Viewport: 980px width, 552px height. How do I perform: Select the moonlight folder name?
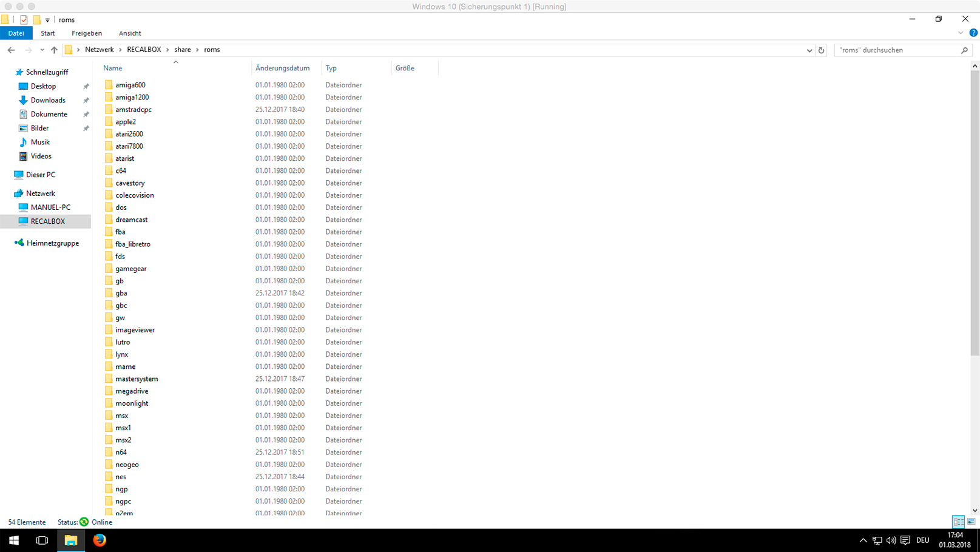132,403
